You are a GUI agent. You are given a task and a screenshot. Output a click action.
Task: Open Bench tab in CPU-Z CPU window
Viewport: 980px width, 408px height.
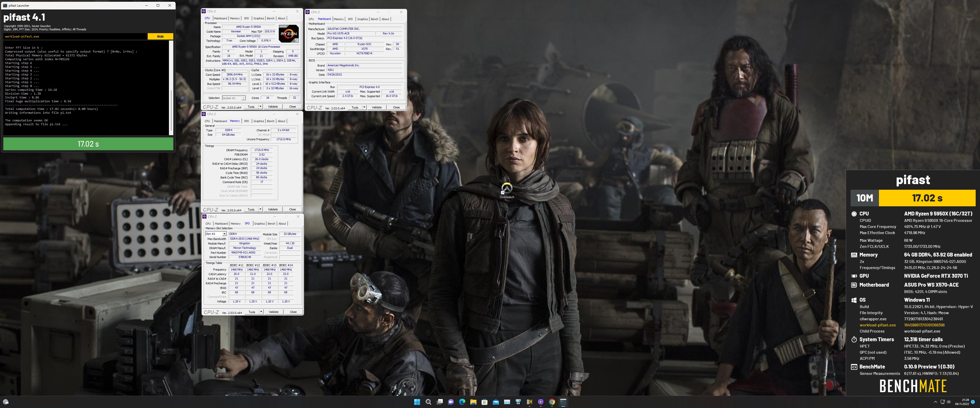pos(271,18)
